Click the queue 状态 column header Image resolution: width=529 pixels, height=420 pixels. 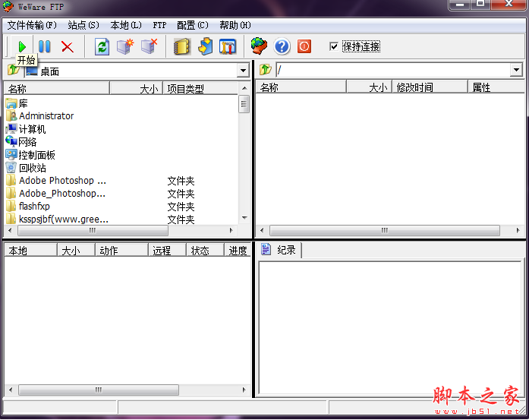click(206, 251)
